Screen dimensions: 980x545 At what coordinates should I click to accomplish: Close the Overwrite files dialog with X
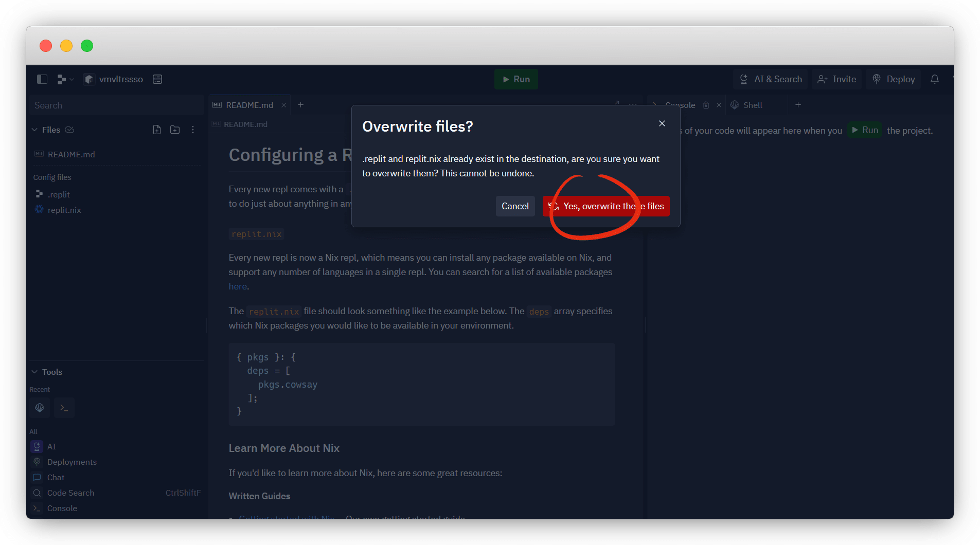(x=662, y=123)
